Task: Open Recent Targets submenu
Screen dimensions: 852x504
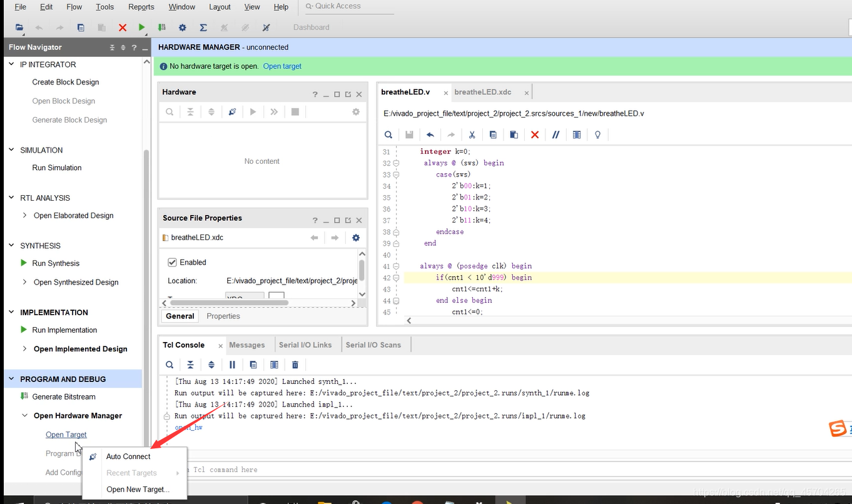Action: [x=134, y=473]
